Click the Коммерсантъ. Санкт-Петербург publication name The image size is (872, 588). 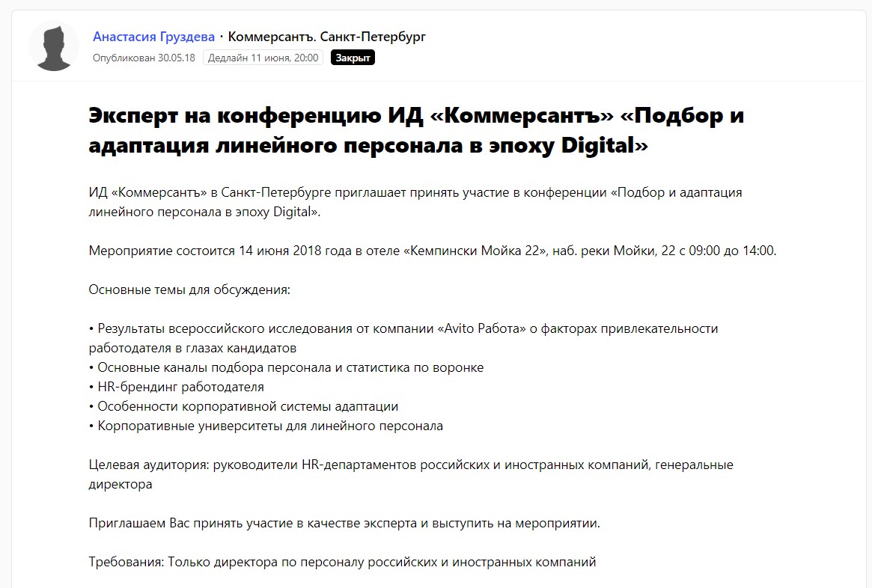326,37
